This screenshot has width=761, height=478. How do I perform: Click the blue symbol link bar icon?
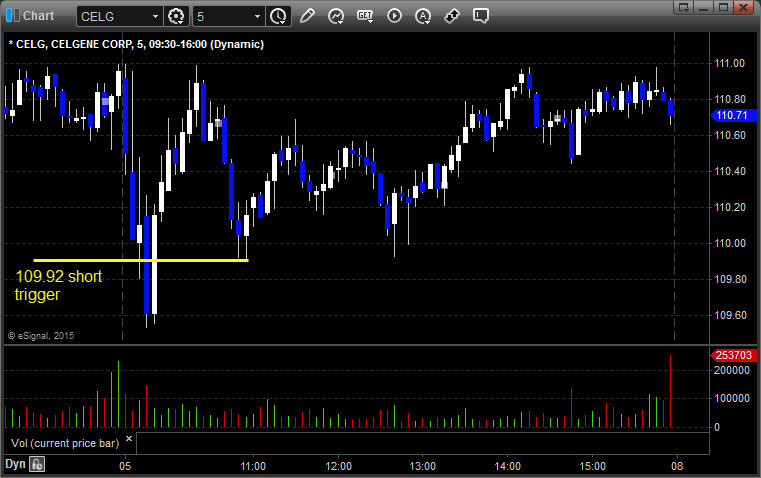[9, 16]
